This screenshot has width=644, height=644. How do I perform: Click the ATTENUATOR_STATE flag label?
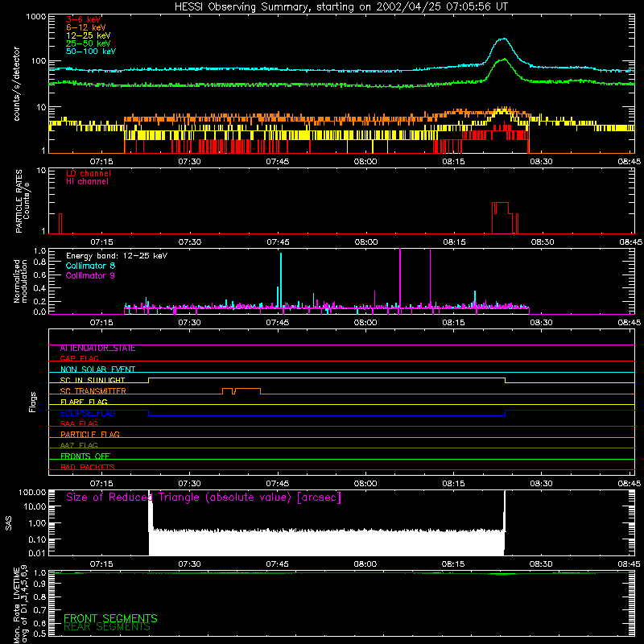click(97, 349)
